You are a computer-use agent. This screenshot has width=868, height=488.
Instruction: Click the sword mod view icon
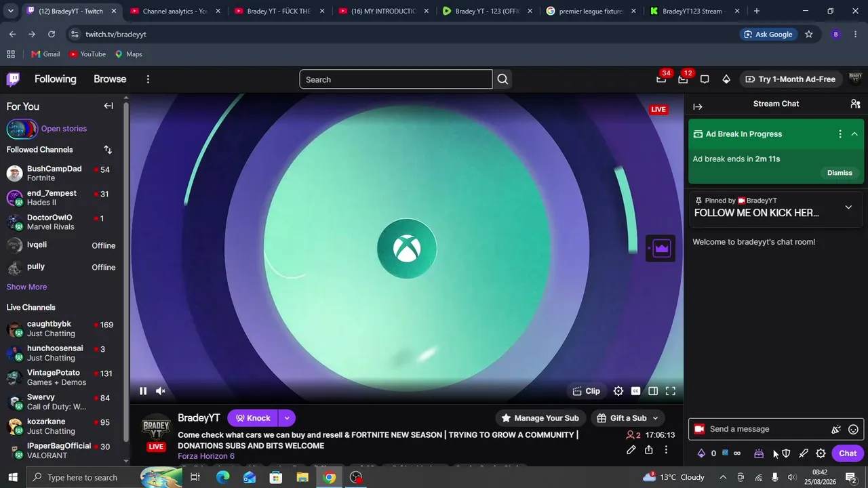(804, 453)
